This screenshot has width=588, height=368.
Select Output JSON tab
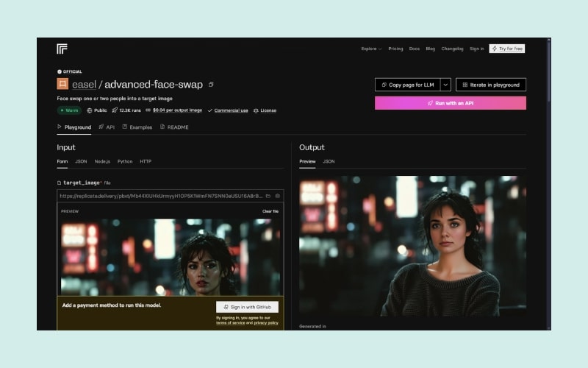click(329, 161)
